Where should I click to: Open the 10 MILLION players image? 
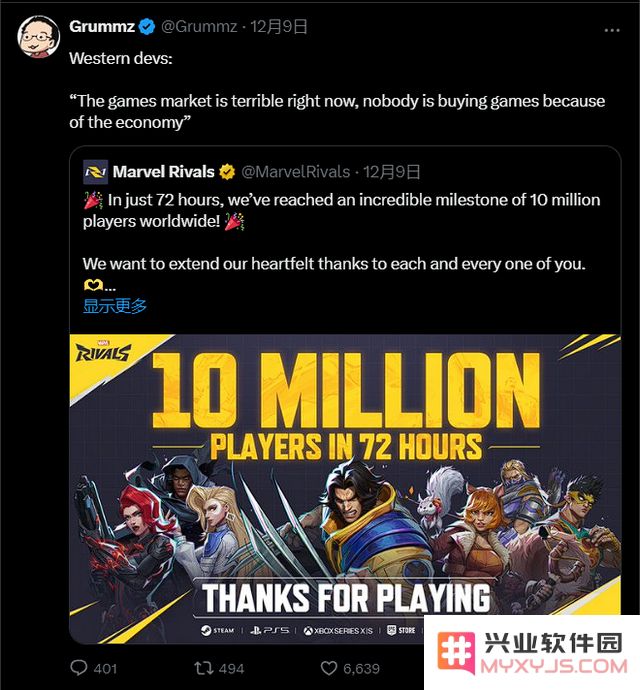(345, 488)
